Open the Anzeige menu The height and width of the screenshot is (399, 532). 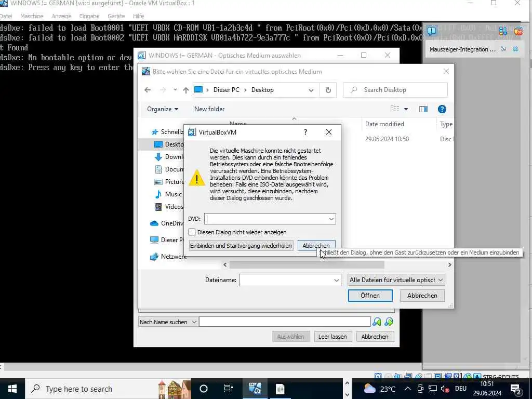tap(61, 16)
